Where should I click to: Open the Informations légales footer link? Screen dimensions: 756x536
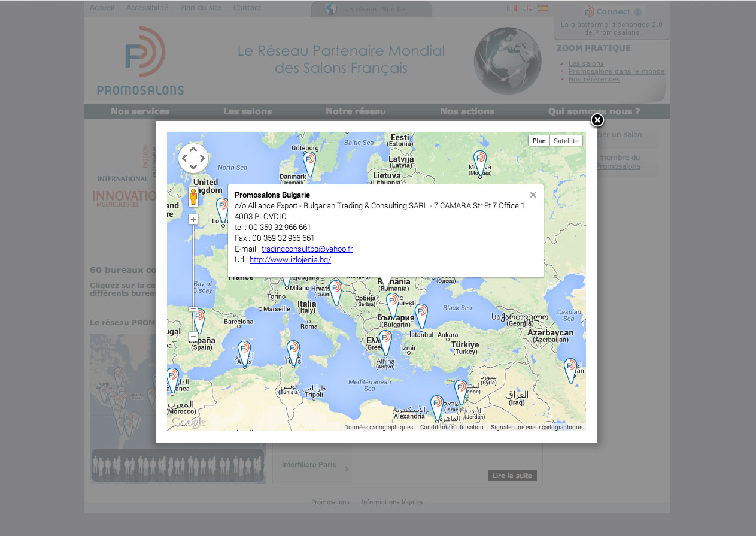[391, 502]
